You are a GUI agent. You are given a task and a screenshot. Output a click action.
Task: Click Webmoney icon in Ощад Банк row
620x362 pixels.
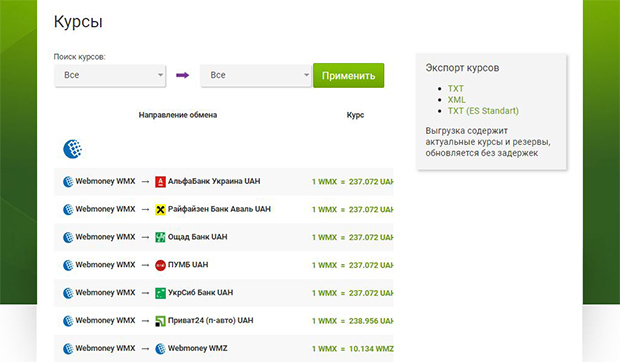[68, 237]
